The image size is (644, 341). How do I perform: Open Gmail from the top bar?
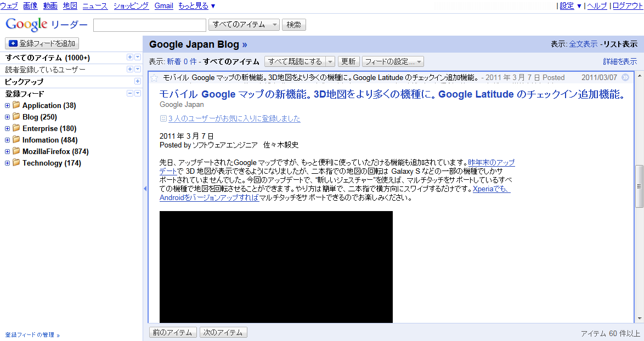164,5
